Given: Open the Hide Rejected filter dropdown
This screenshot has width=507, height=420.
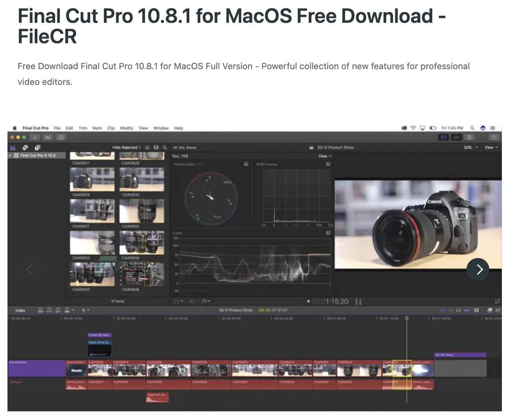Looking at the screenshot, I should tap(127, 147).
